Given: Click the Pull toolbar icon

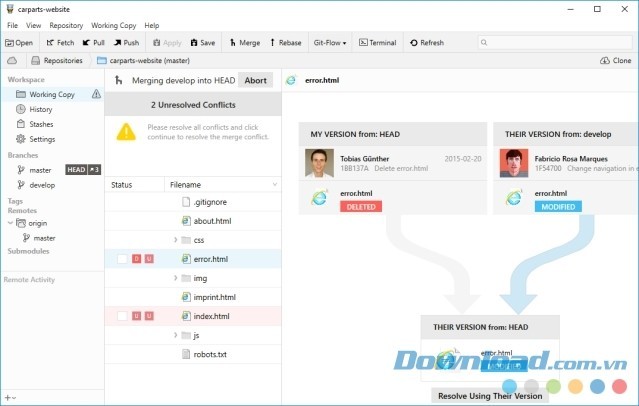Looking at the screenshot, I should pyautogui.click(x=86, y=43).
